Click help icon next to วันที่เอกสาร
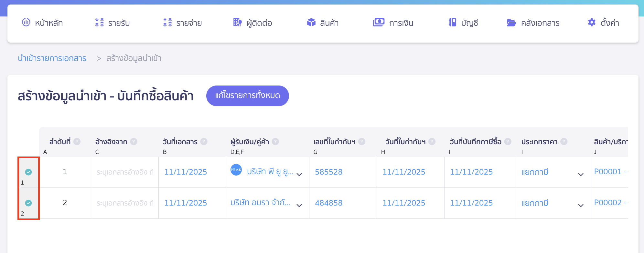This screenshot has height=253, width=644. pos(204,141)
